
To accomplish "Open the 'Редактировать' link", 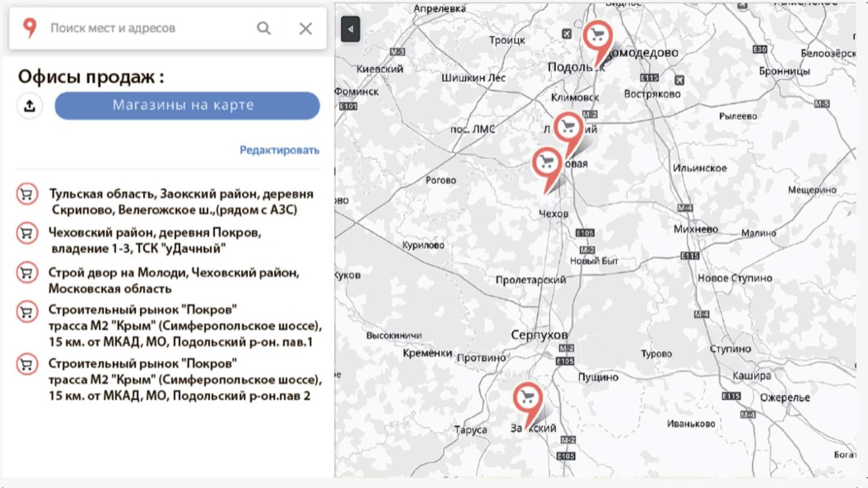I will point(280,150).
